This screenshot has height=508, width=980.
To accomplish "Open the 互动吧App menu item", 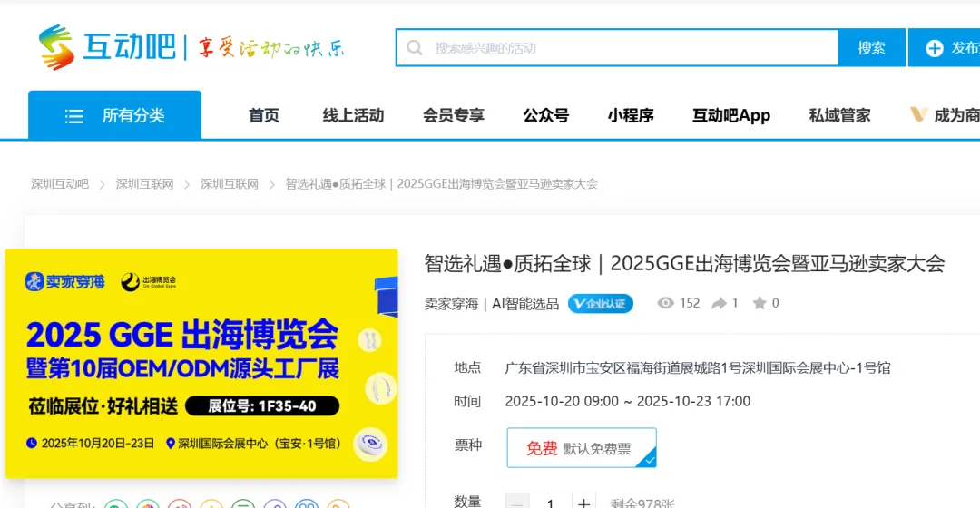I will point(731,115).
